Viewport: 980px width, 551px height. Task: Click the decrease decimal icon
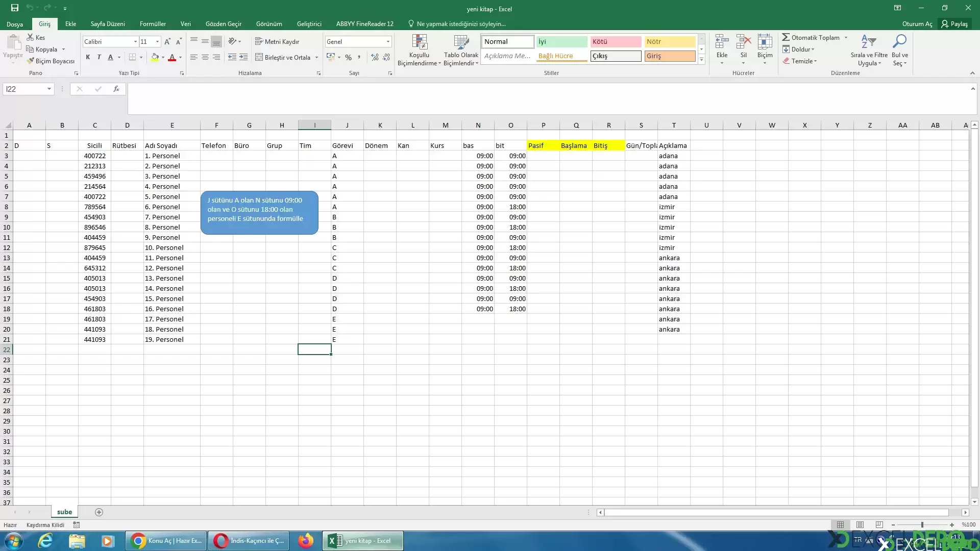(386, 57)
